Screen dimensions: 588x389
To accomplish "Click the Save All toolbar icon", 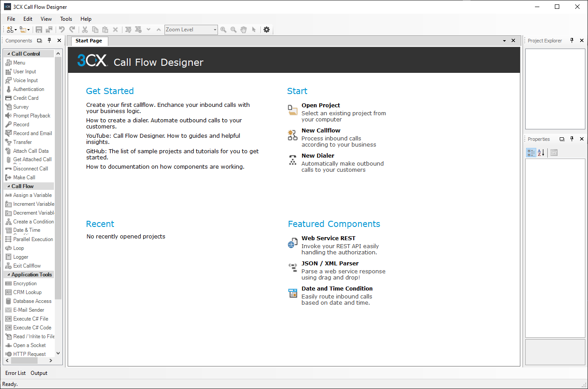I will pyautogui.click(x=49, y=30).
